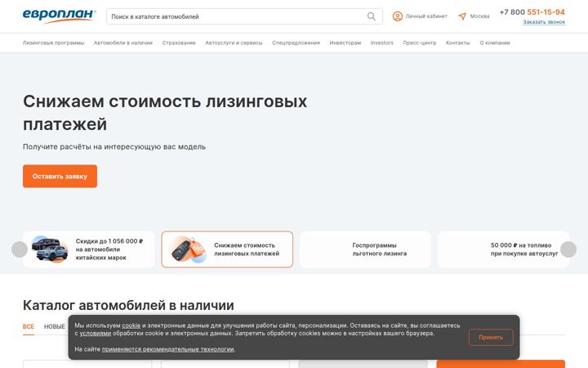Open Контакты menu item
This screenshot has height=368, width=588.
458,43
